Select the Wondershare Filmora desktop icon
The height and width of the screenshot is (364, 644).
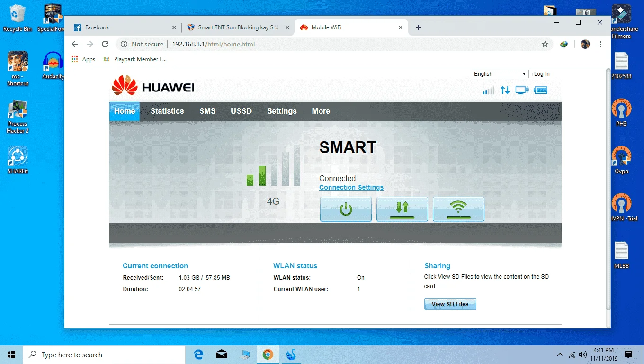621,22
